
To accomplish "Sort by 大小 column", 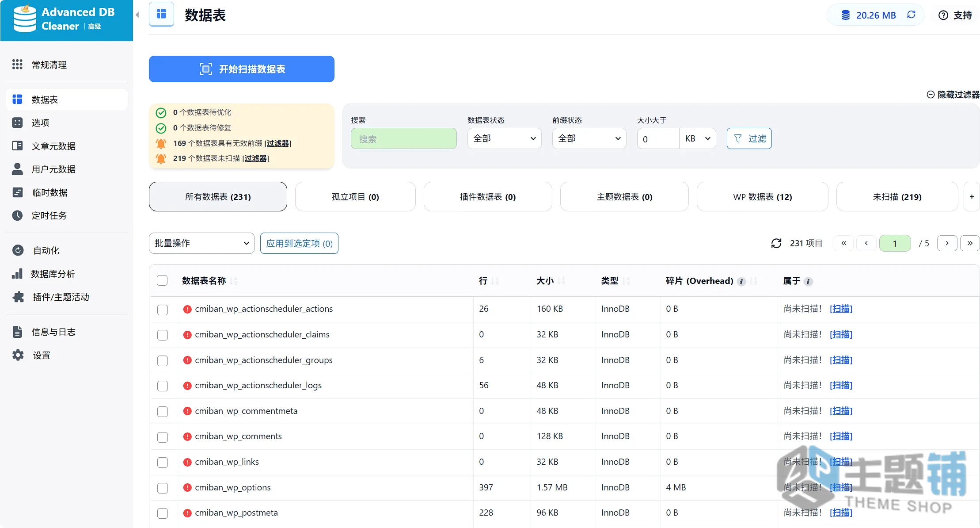I will pos(551,281).
